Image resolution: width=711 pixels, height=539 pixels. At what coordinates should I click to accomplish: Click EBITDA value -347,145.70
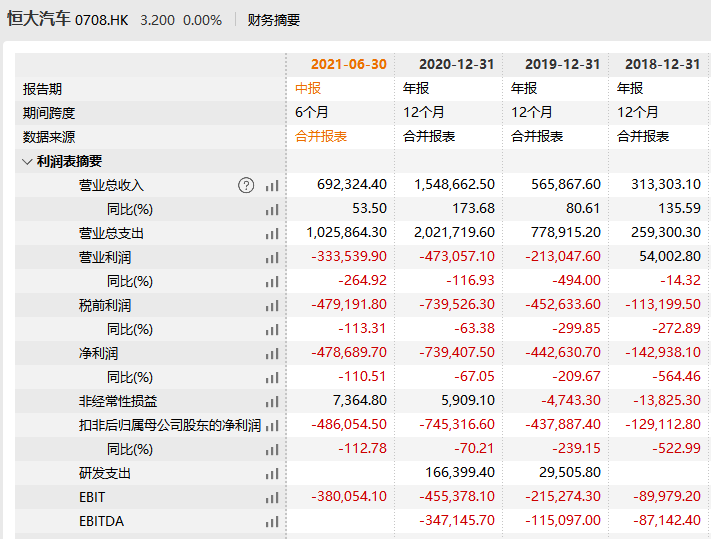click(x=457, y=521)
